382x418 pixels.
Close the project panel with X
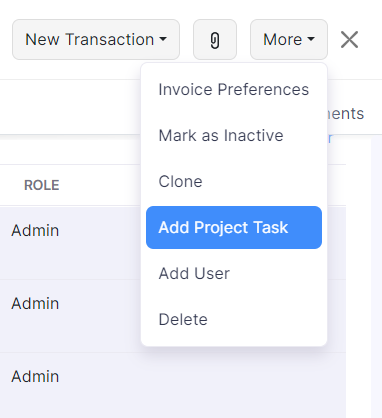point(349,40)
